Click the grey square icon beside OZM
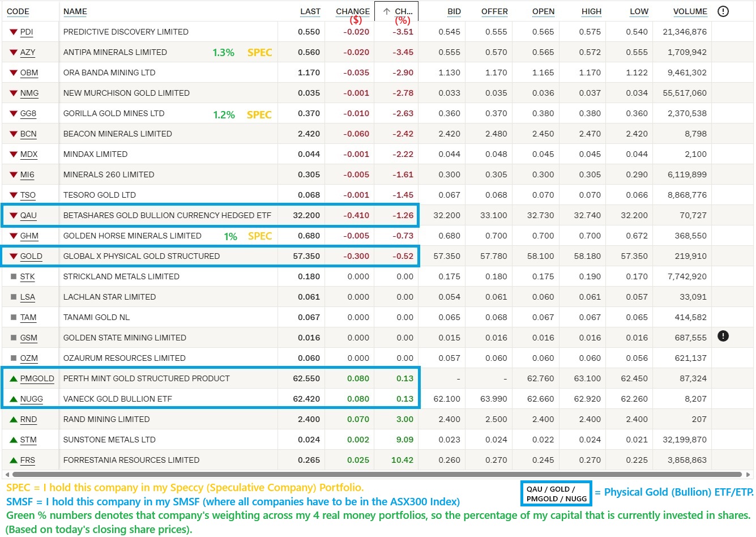 coord(14,359)
